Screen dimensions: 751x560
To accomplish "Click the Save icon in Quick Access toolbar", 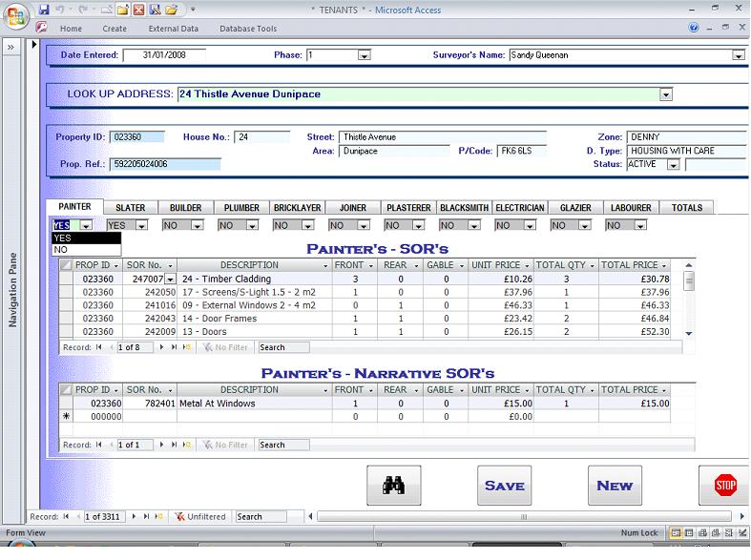I will click(x=44, y=10).
